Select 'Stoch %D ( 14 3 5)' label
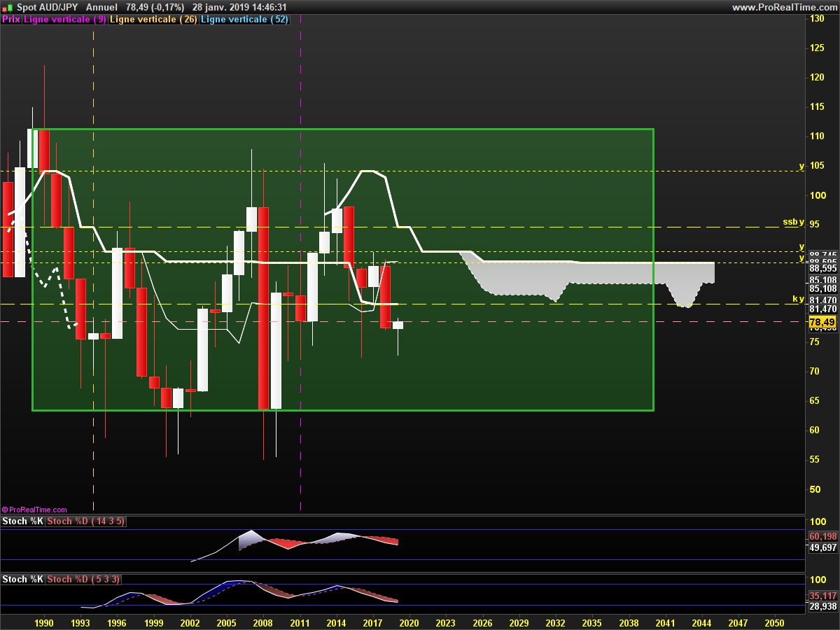The image size is (840, 630). click(85, 521)
